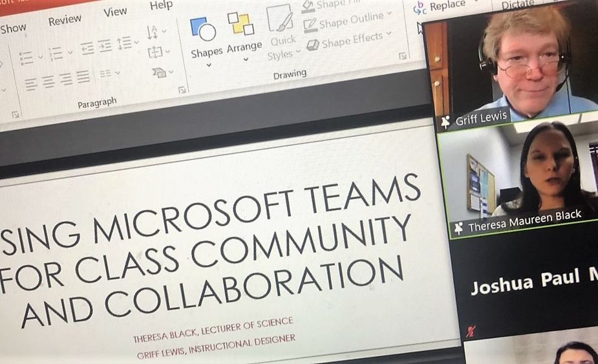Click the 'Theresa Maureen Black' name label

tap(525, 221)
